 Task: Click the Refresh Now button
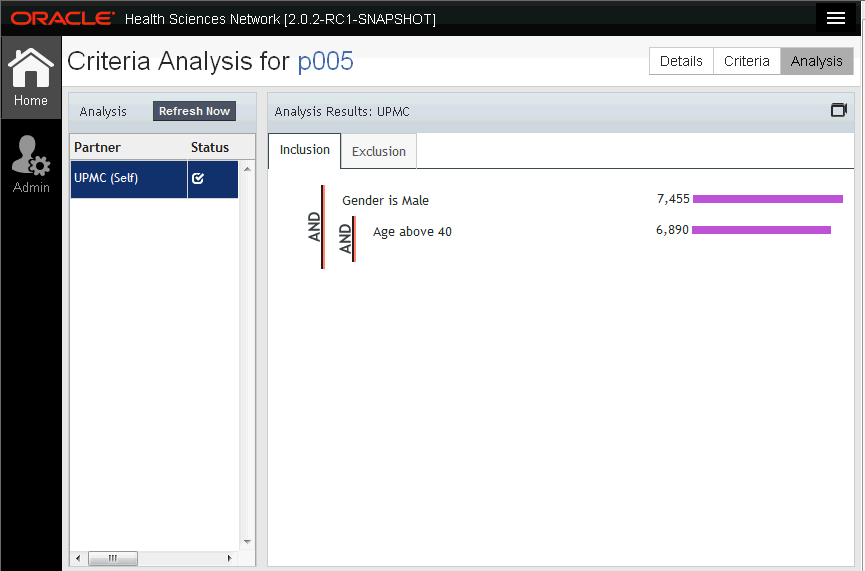pyautogui.click(x=194, y=111)
